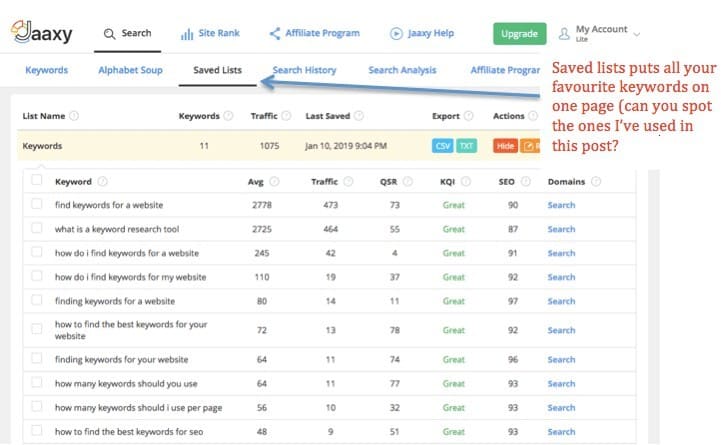Screen dimensions: 721x445
Task: Click the Avg value 2778
Action: (x=262, y=205)
